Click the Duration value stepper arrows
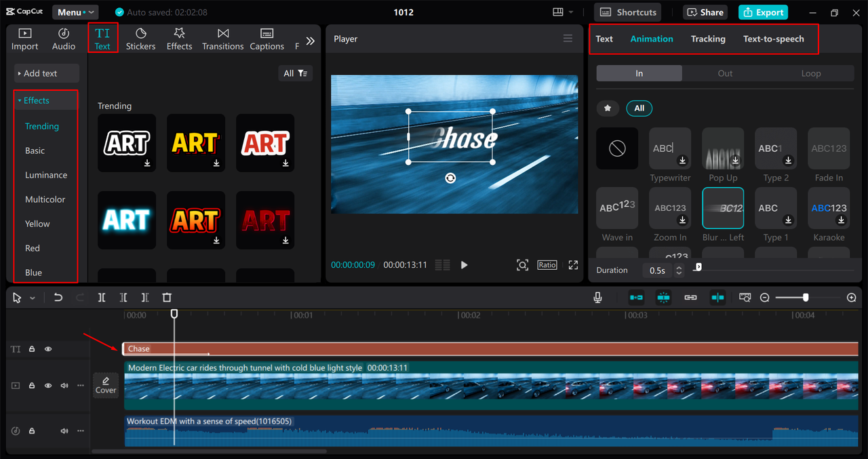 tap(679, 270)
